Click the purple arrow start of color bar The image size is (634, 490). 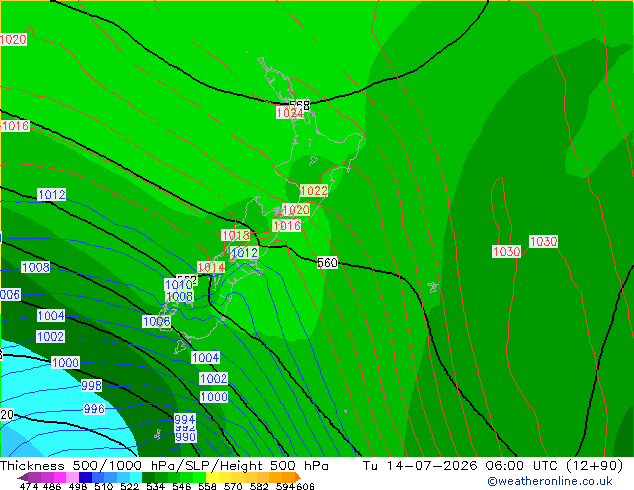(23, 477)
